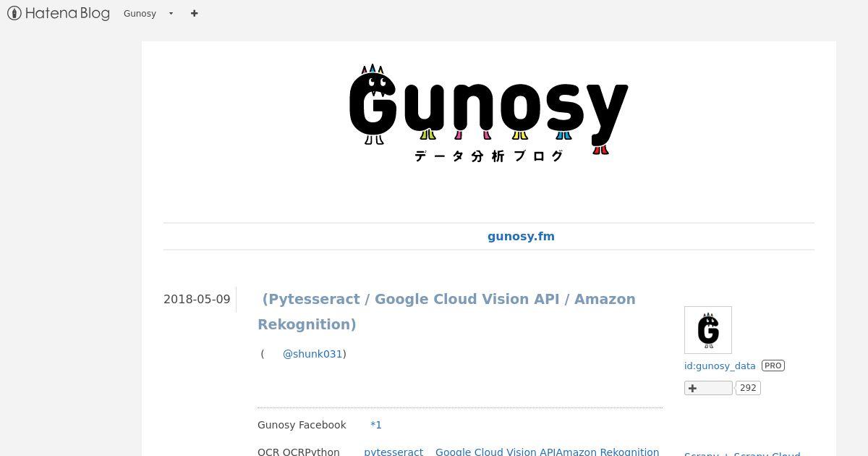Visit author @shunk031 profile link

pyautogui.click(x=312, y=354)
